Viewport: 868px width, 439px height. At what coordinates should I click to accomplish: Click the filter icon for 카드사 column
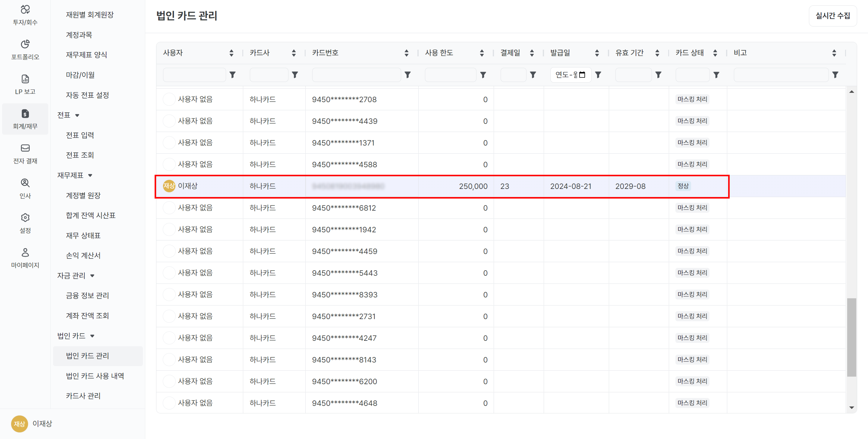(x=295, y=75)
